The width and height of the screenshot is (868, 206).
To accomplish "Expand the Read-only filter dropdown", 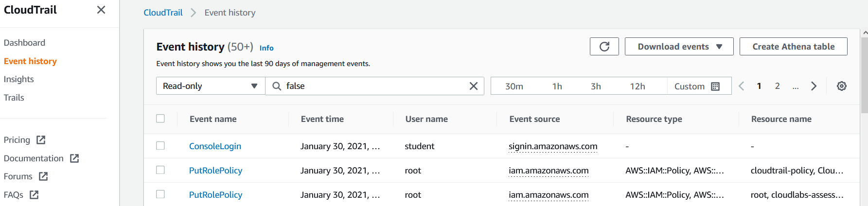I will coord(210,86).
